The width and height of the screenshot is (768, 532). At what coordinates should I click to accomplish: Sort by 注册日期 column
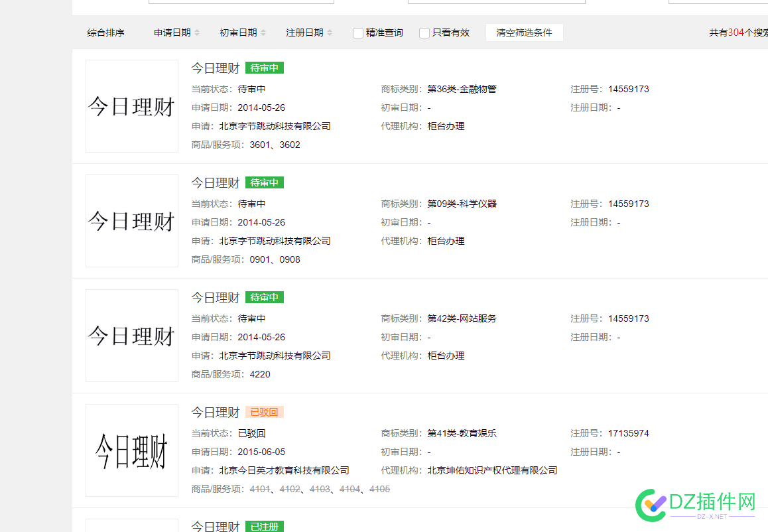pyautogui.click(x=308, y=33)
